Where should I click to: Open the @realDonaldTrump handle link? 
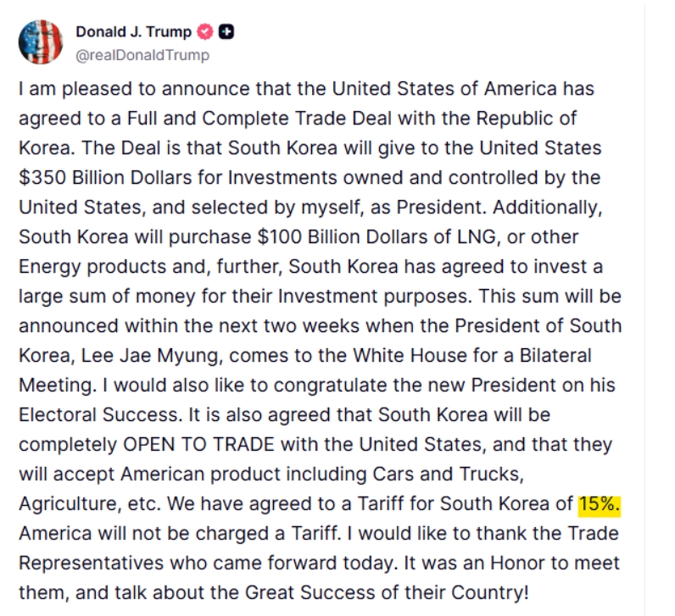coord(142,55)
